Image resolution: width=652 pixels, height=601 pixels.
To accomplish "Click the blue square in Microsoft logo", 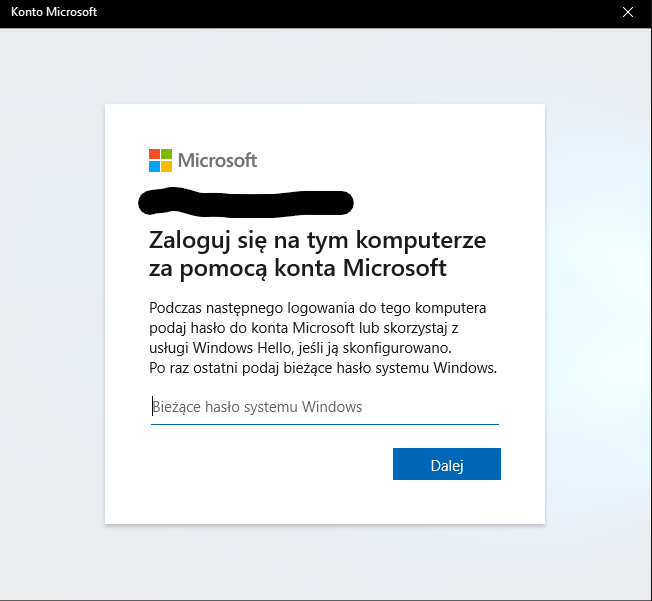I will (154, 167).
